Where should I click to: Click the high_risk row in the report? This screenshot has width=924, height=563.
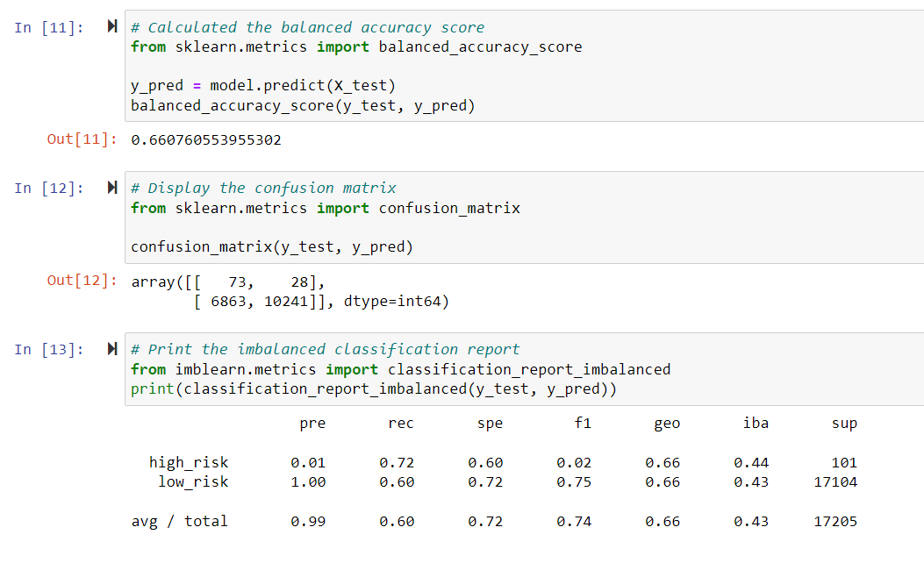tap(504, 463)
